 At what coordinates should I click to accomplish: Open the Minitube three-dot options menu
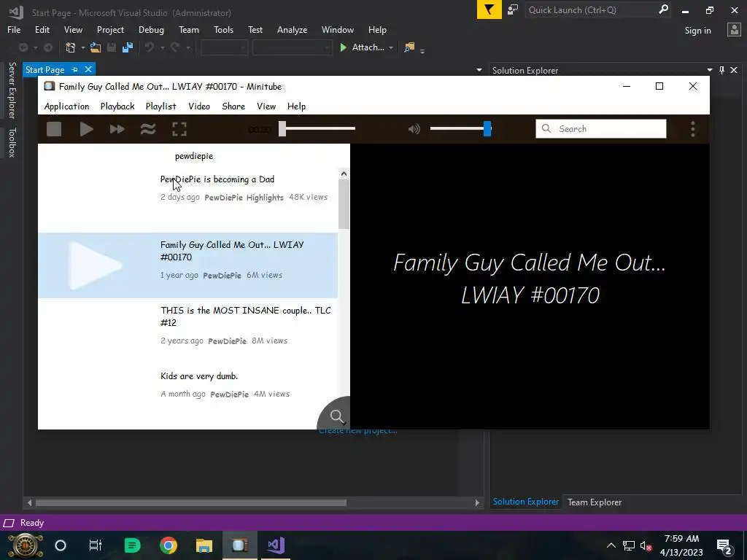693,129
